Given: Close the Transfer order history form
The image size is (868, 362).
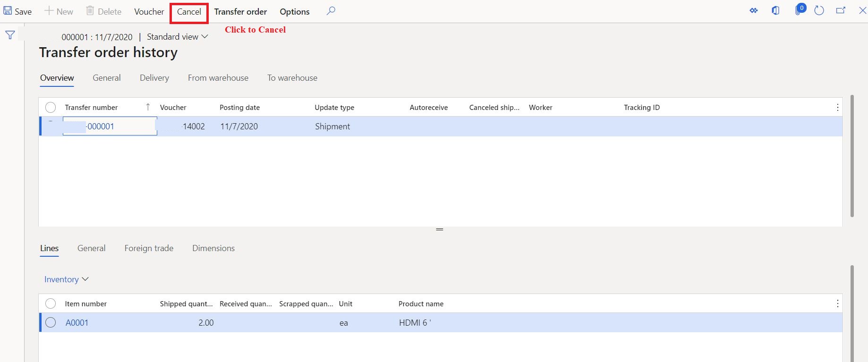Looking at the screenshot, I should click(862, 10).
